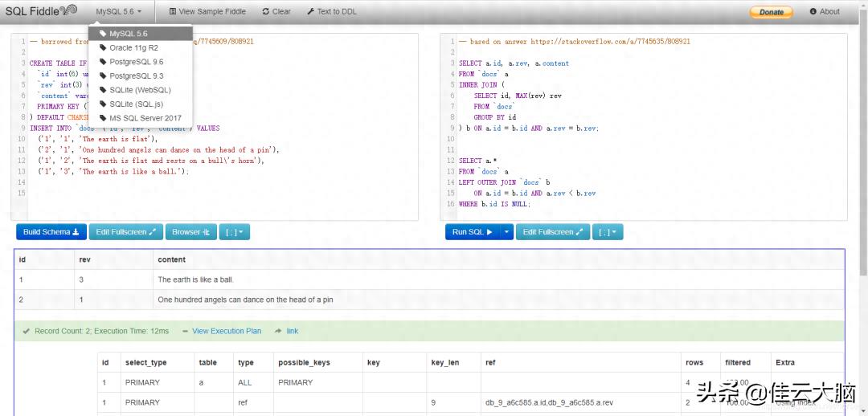Open the About menu
This screenshot has height=416, width=868.
pyautogui.click(x=825, y=12)
